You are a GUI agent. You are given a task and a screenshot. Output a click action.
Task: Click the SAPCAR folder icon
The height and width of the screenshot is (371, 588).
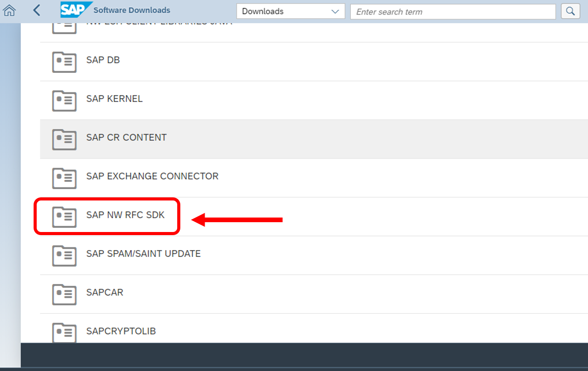[x=64, y=295]
